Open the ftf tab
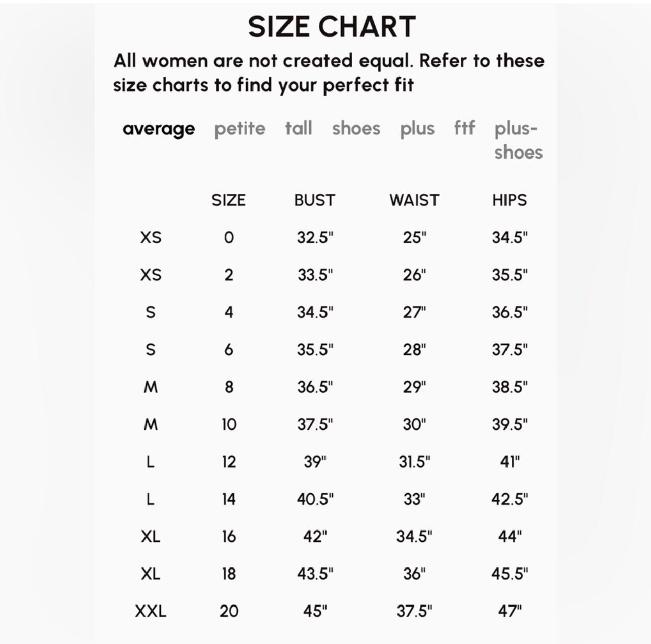Screen dimensions: 651x644 (464, 128)
